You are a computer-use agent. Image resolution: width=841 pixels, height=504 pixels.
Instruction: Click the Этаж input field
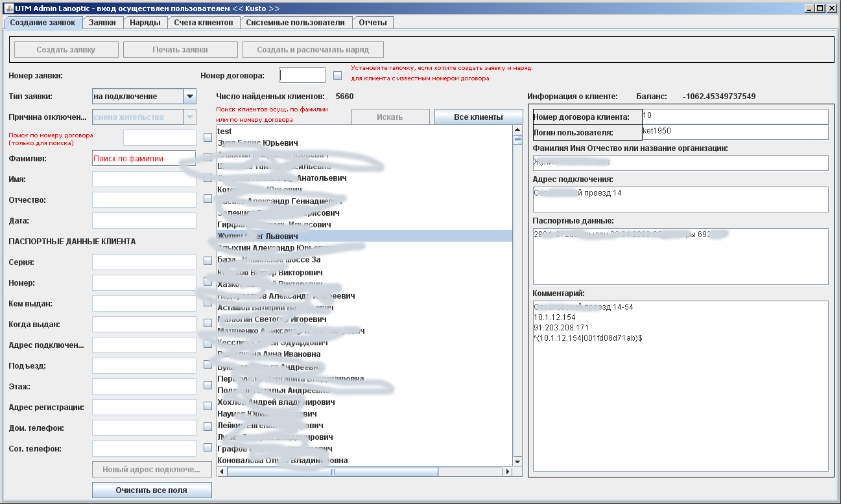point(144,387)
